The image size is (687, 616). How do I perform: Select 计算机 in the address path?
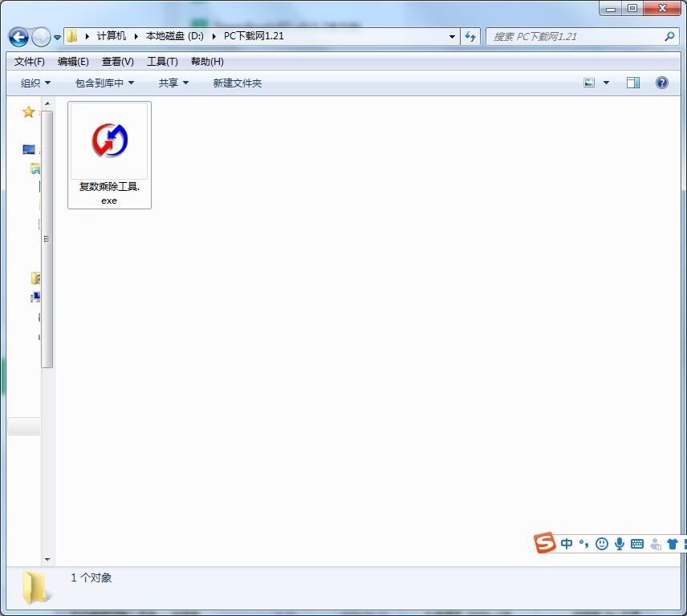point(112,36)
